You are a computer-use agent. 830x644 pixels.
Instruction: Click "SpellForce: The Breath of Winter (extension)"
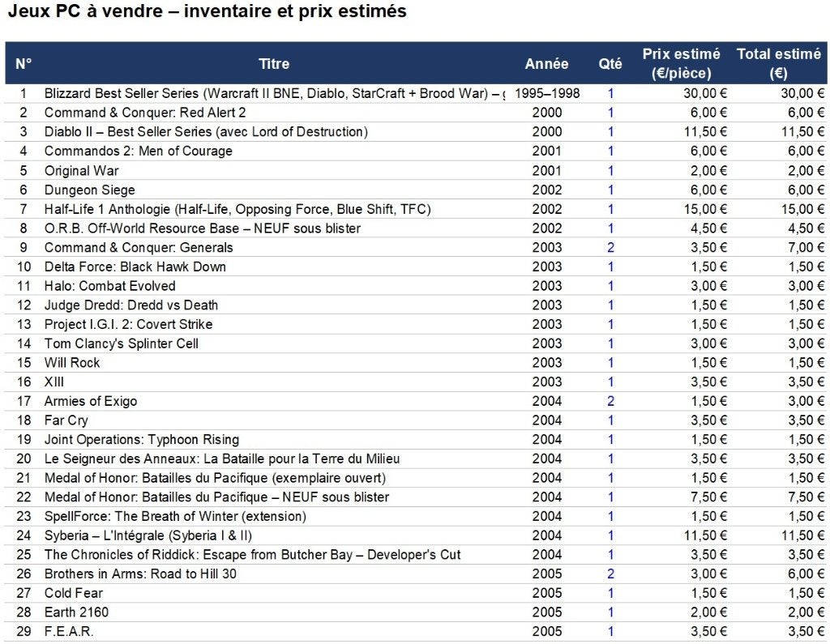click(x=175, y=516)
